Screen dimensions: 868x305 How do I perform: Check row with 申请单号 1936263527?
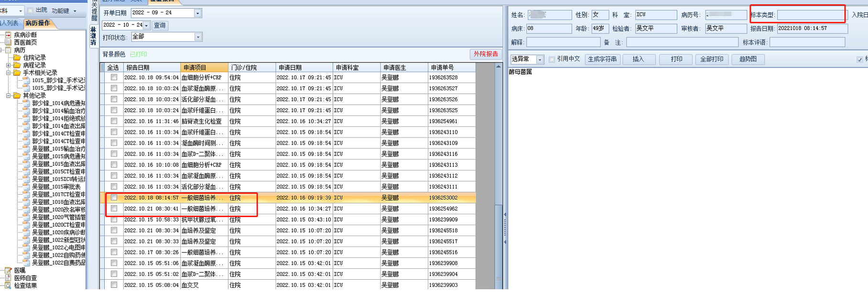pos(114,88)
